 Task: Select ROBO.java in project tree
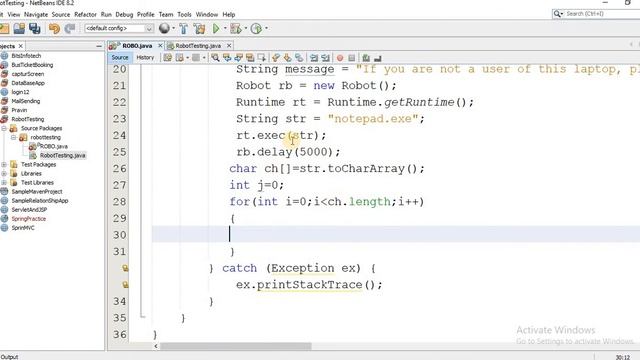54,146
